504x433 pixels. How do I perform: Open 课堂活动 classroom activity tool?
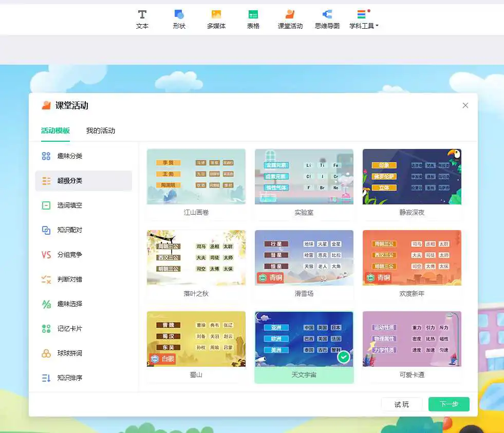[290, 20]
